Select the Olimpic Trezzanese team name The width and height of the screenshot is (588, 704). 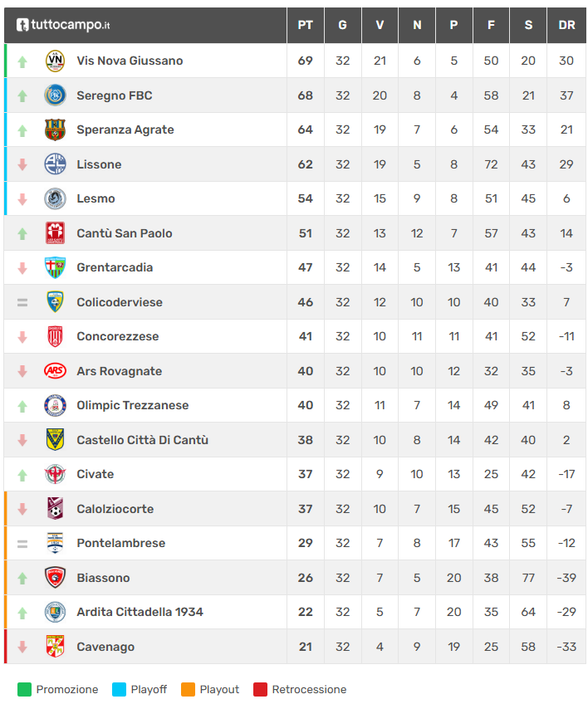(132, 405)
